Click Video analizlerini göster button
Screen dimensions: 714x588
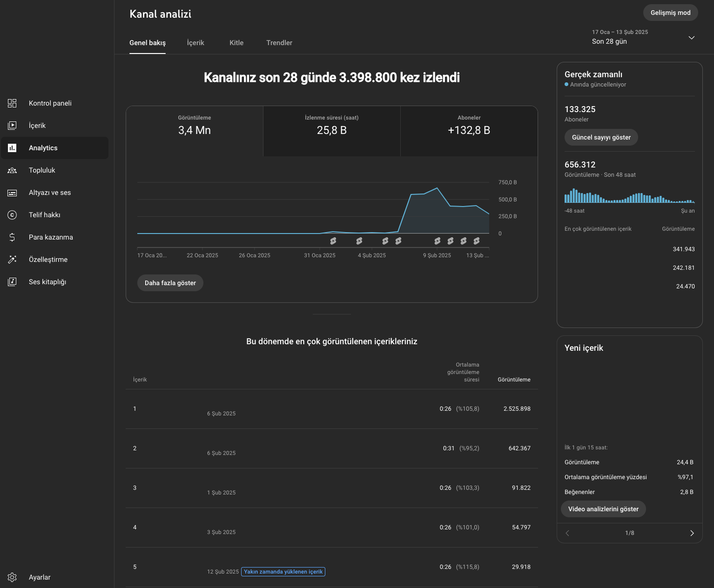click(603, 509)
